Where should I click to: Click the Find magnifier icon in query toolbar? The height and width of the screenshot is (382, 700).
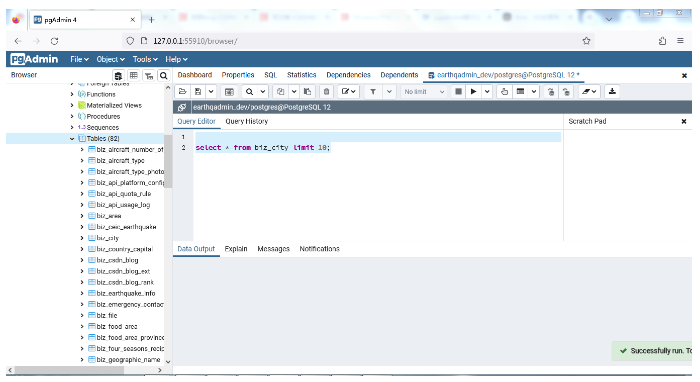(249, 91)
